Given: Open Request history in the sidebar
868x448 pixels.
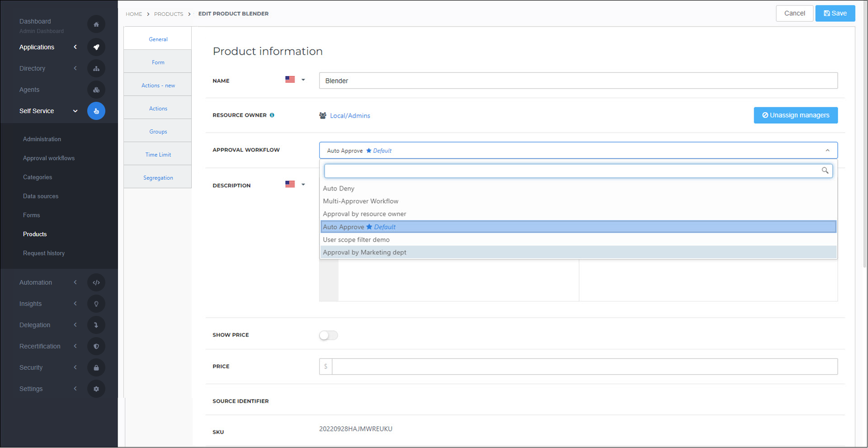Looking at the screenshot, I should pos(44,253).
